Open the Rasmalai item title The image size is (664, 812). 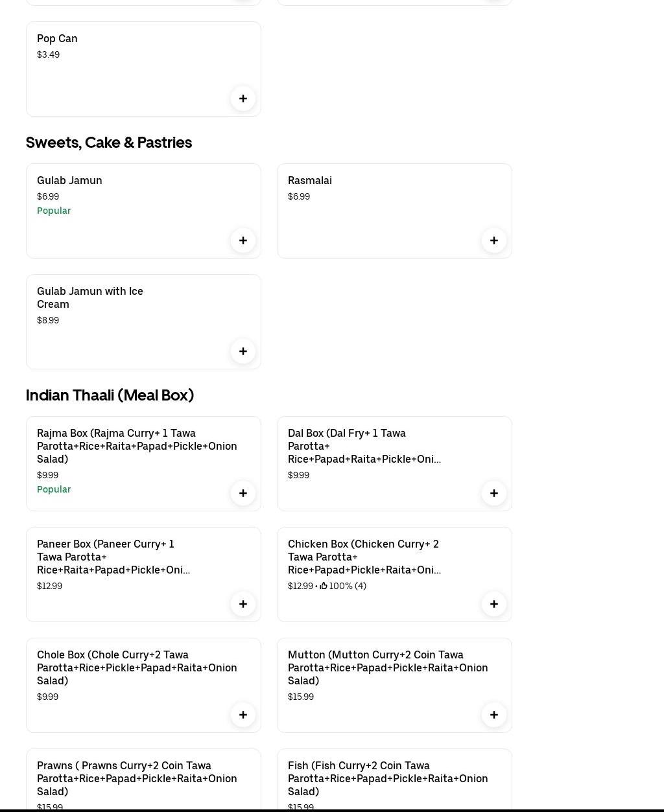(x=310, y=181)
